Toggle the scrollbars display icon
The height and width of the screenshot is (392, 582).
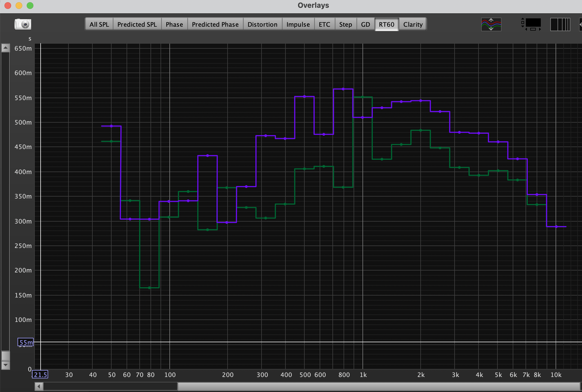pos(531,24)
